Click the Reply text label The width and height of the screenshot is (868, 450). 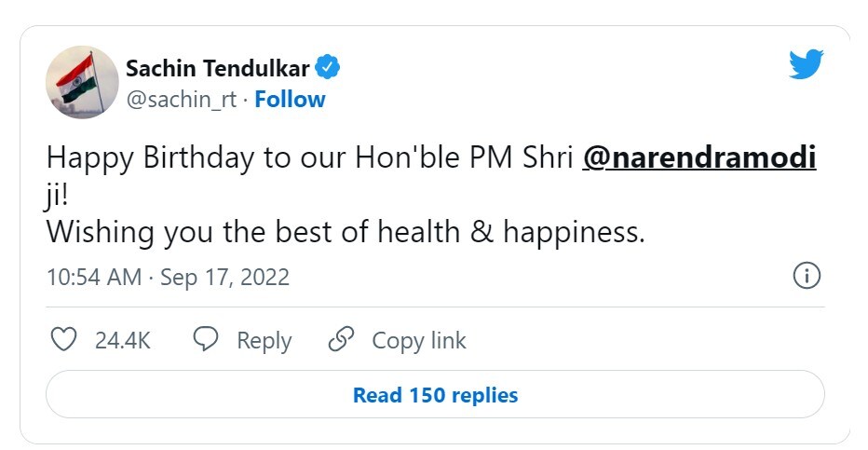click(x=264, y=341)
